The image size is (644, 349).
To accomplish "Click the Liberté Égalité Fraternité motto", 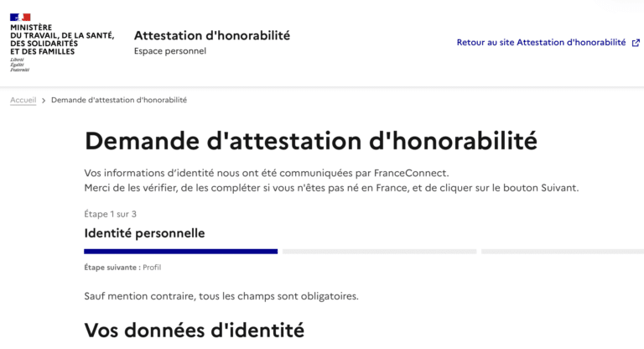I will pos(19,65).
